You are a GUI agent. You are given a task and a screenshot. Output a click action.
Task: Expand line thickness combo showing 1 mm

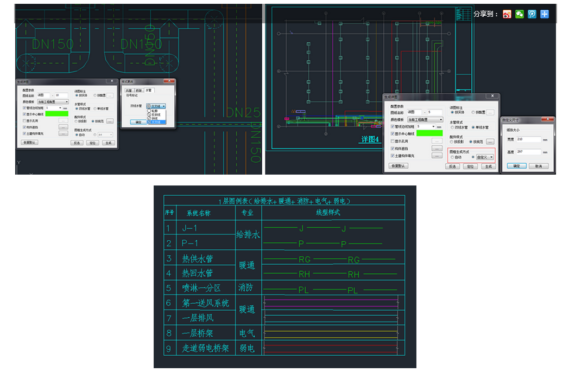pos(54,108)
